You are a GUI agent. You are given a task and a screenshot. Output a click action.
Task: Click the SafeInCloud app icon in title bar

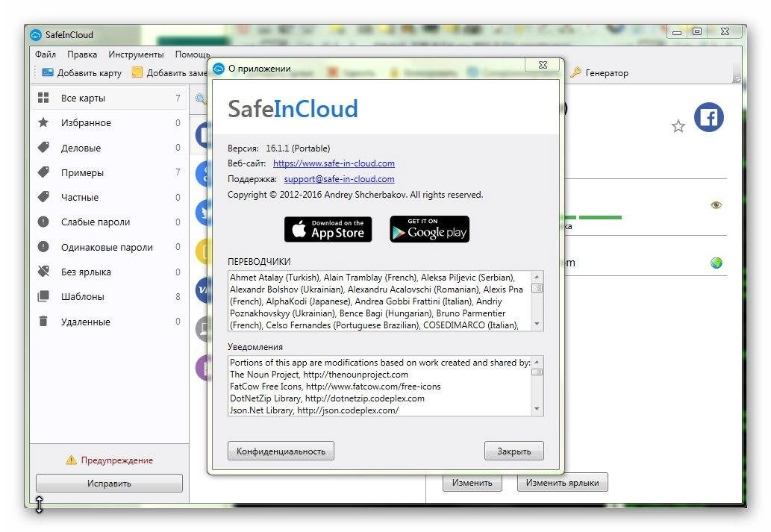(36, 35)
